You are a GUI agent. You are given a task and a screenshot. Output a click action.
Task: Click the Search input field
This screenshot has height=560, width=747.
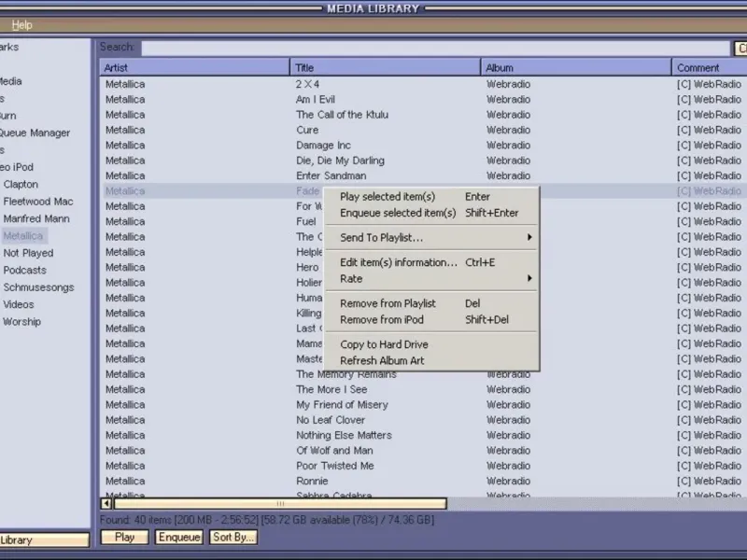point(435,48)
